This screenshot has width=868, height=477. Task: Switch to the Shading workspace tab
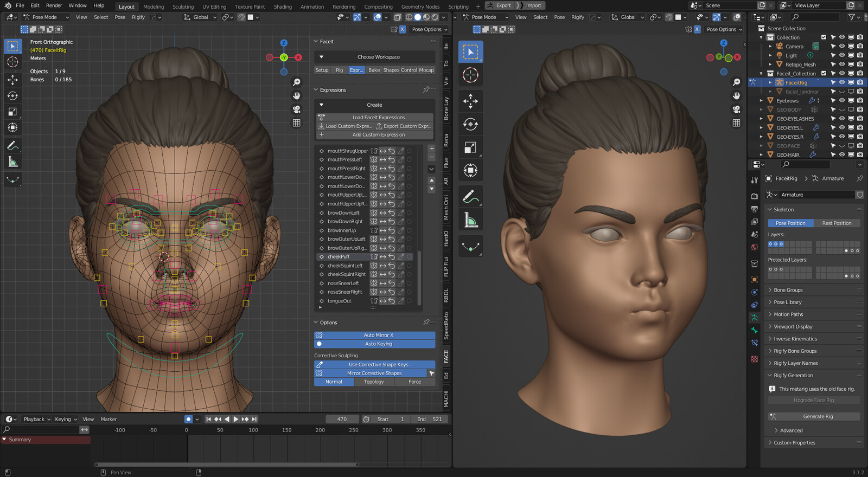coord(283,7)
